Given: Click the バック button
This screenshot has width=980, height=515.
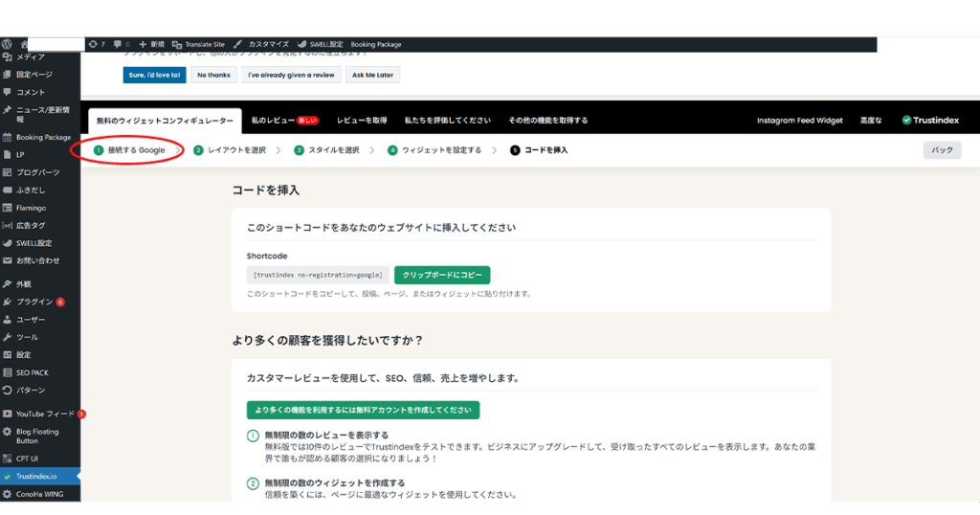Looking at the screenshot, I should click(x=942, y=150).
